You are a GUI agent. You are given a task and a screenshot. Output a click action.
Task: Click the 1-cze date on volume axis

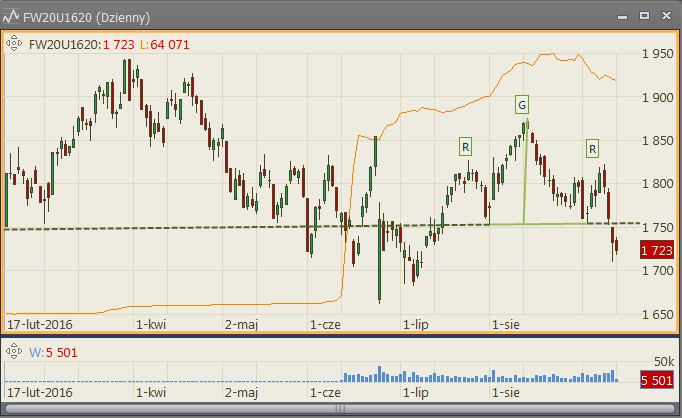[x=325, y=392]
